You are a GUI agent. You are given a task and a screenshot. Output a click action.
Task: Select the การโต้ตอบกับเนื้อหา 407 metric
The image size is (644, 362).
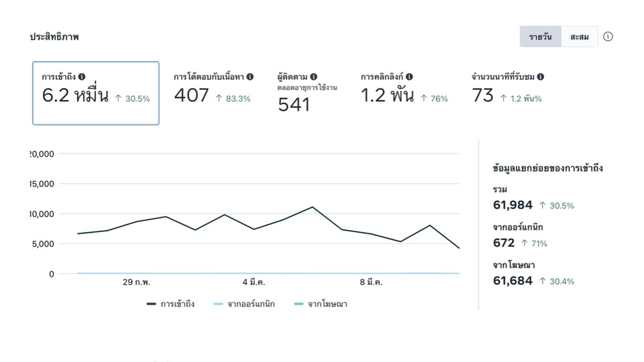[x=213, y=89]
